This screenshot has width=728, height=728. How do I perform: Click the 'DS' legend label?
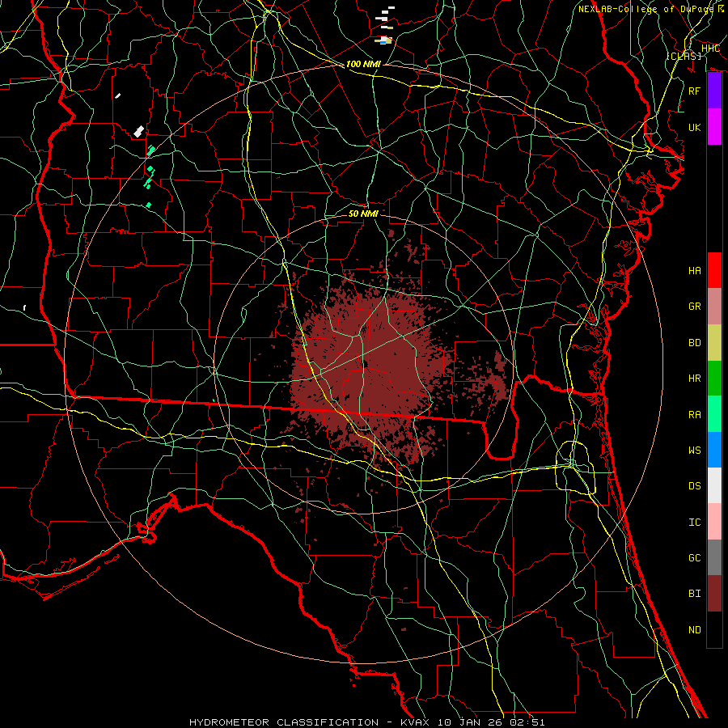point(694,485)
